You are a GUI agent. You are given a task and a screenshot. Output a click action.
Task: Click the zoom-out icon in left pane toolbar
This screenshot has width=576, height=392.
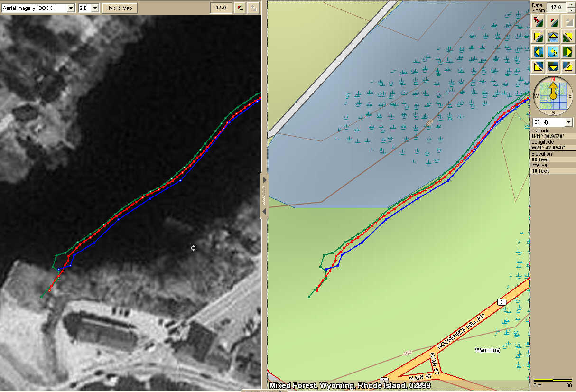(x=241, y=8)
